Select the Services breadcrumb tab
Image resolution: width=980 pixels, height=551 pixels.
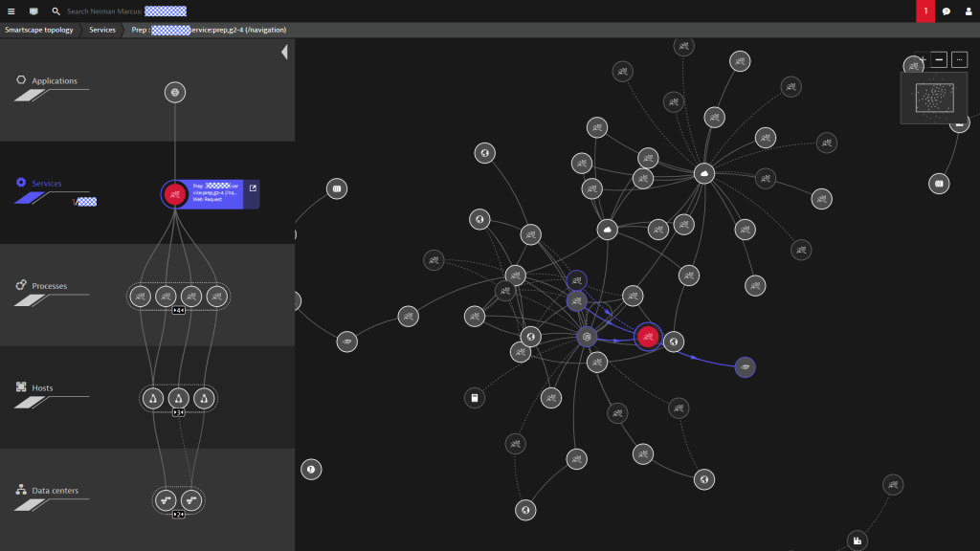[x=101, y=29]
